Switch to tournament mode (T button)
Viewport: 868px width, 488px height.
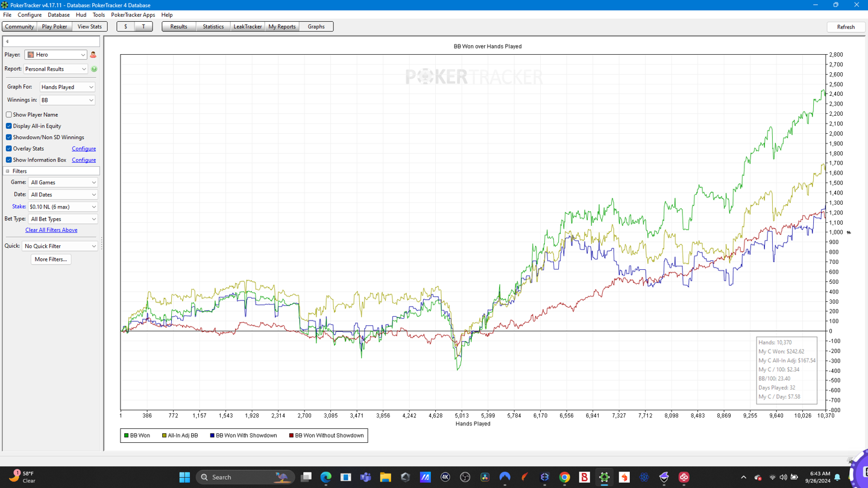pyautogui.click(x=143, y=27)
